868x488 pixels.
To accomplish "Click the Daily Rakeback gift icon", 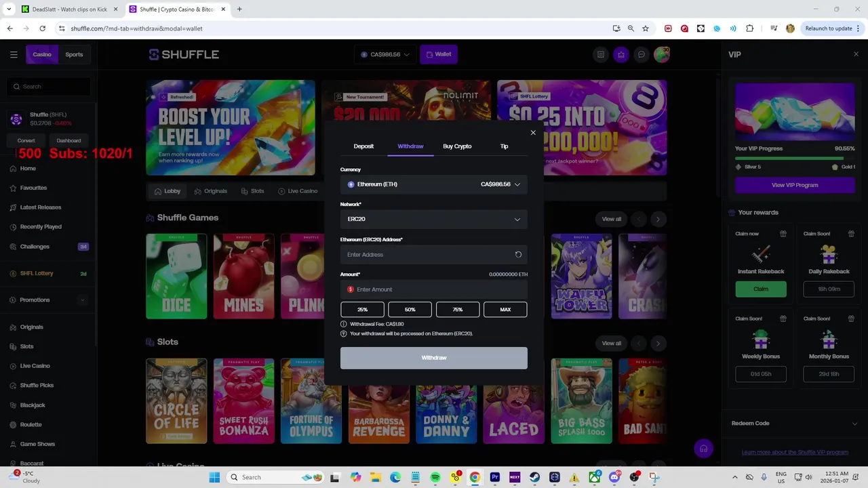I will point(851,234).
